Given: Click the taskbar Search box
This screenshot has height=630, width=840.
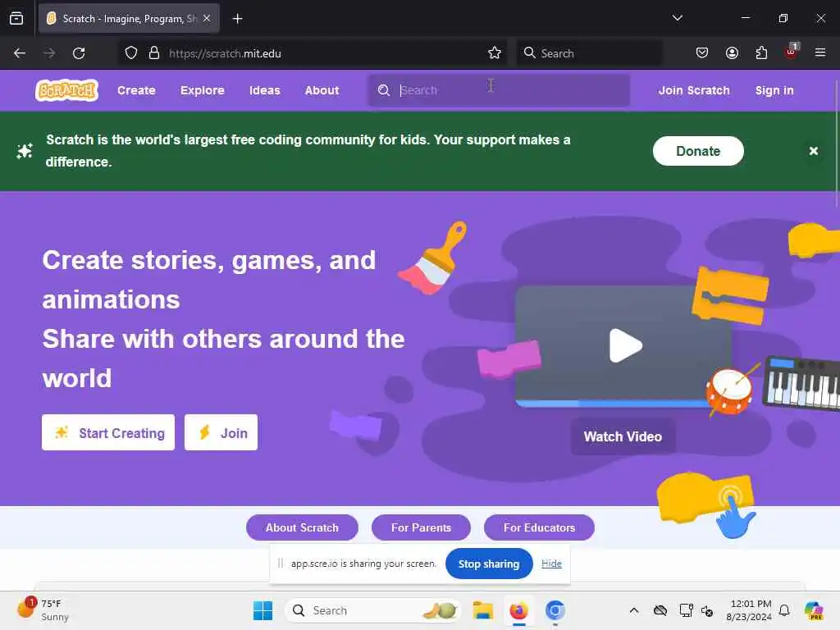Looking at the screenshot, I should (x=373, y=610).
